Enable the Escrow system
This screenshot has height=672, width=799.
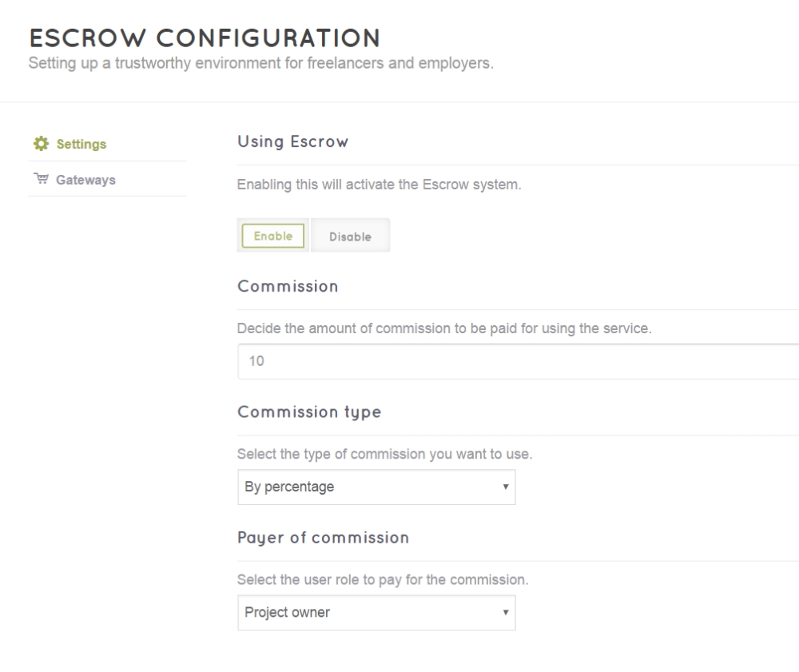click(x=273, y=236)
